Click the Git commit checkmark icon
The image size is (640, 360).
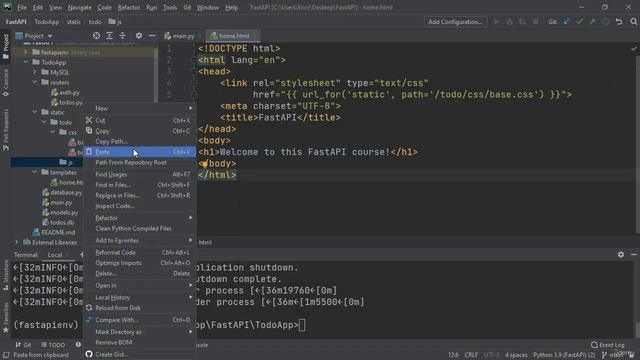click(580, 22)
